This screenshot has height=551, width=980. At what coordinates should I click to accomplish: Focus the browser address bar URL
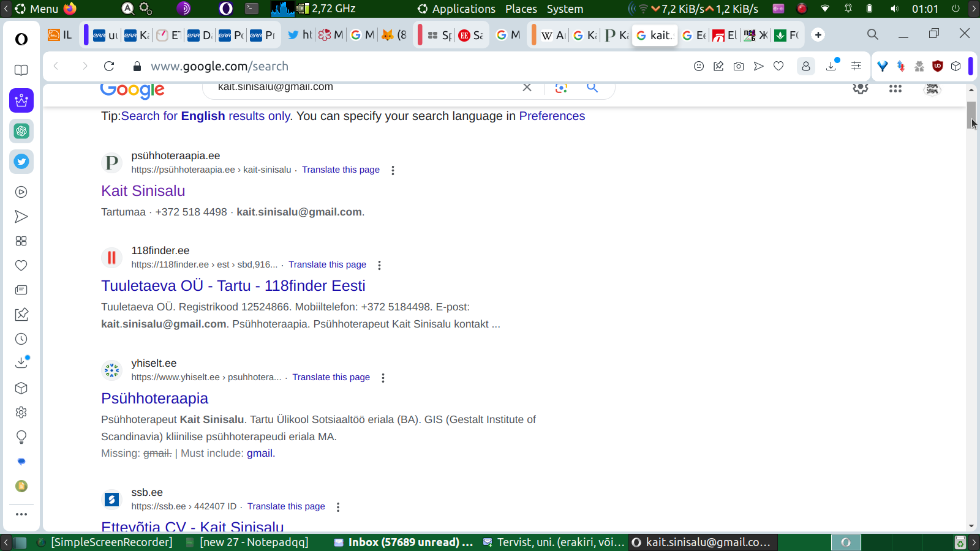[x=220, y=66]
